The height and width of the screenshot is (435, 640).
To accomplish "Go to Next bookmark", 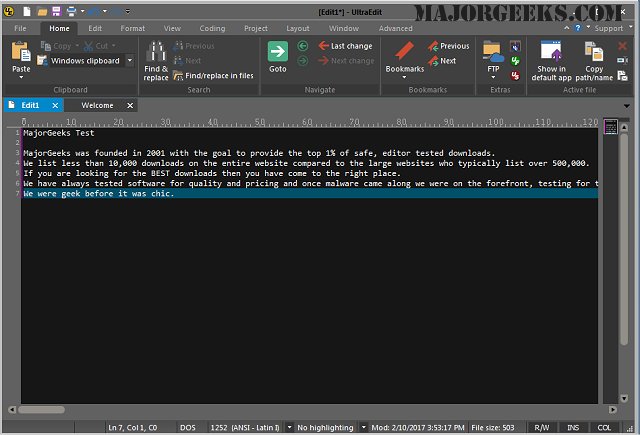I will [442, 61].
